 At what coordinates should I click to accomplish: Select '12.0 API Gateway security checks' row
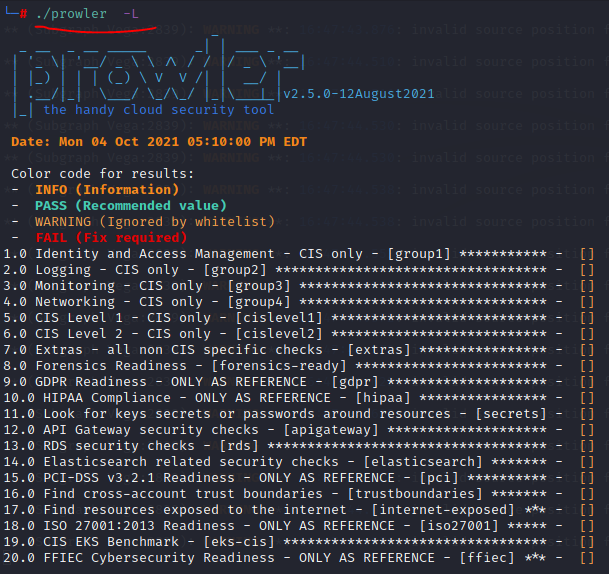click(299, 430)
